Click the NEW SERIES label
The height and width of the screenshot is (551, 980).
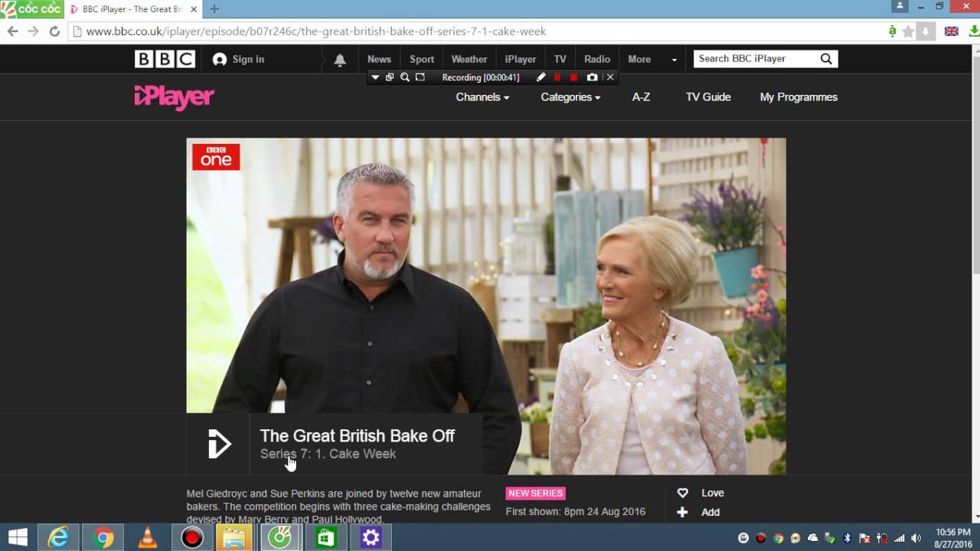pyautogui.click(x=535, y=494)
